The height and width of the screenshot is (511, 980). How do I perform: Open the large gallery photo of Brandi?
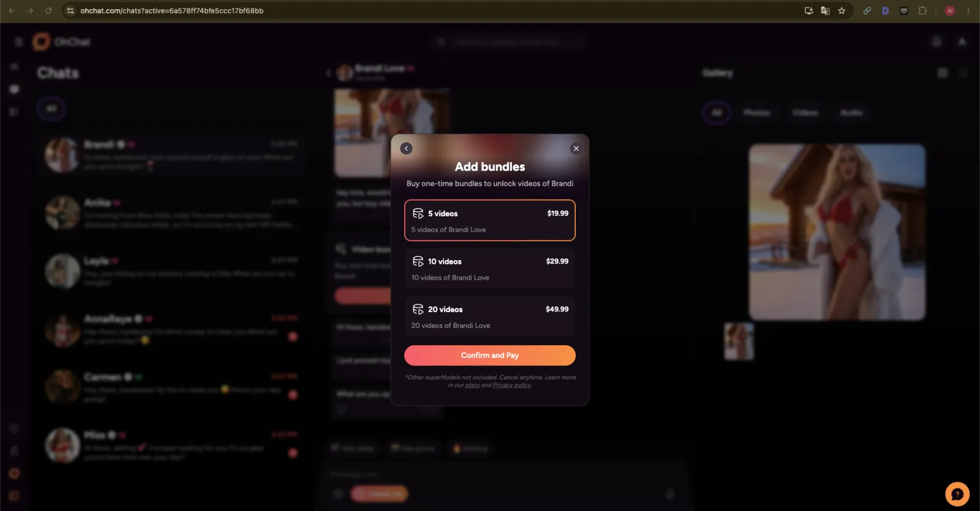pyautogui.click(x=837, y=232)
